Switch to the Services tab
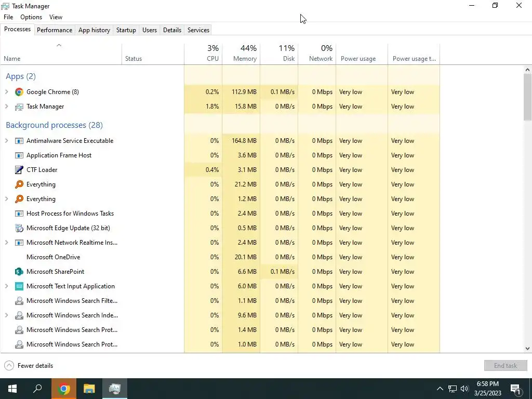The image size is (532, 399). point(198,30)
